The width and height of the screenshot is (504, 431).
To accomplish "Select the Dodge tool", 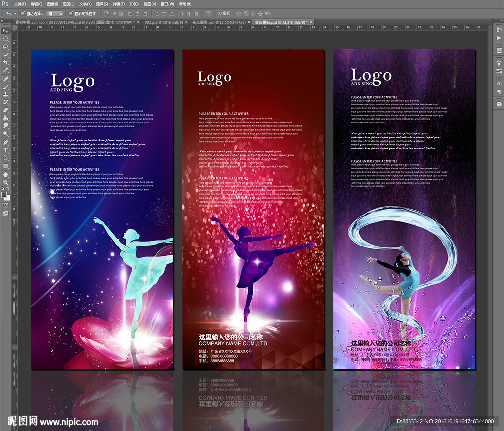I will (x=6, y=134).
